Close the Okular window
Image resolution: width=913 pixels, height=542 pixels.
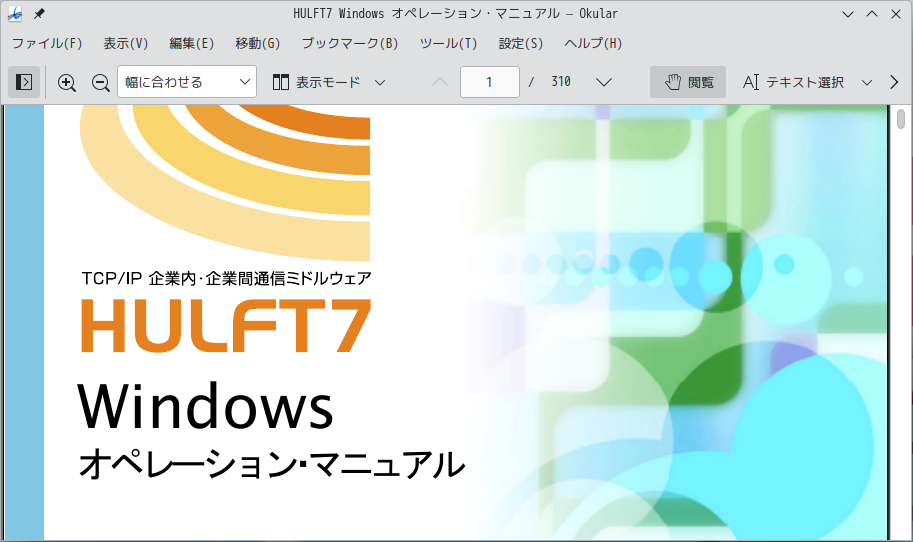[x=896, y=14]
